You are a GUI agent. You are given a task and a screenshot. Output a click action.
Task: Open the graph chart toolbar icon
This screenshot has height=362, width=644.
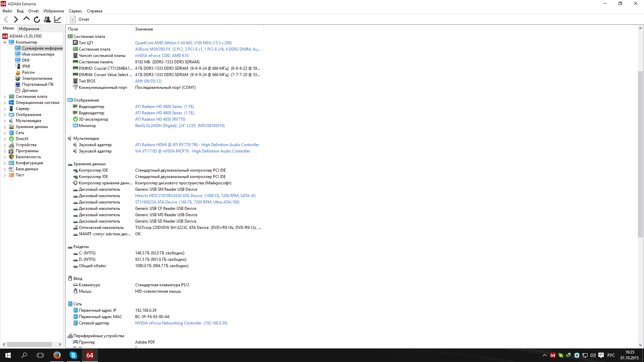58,19
